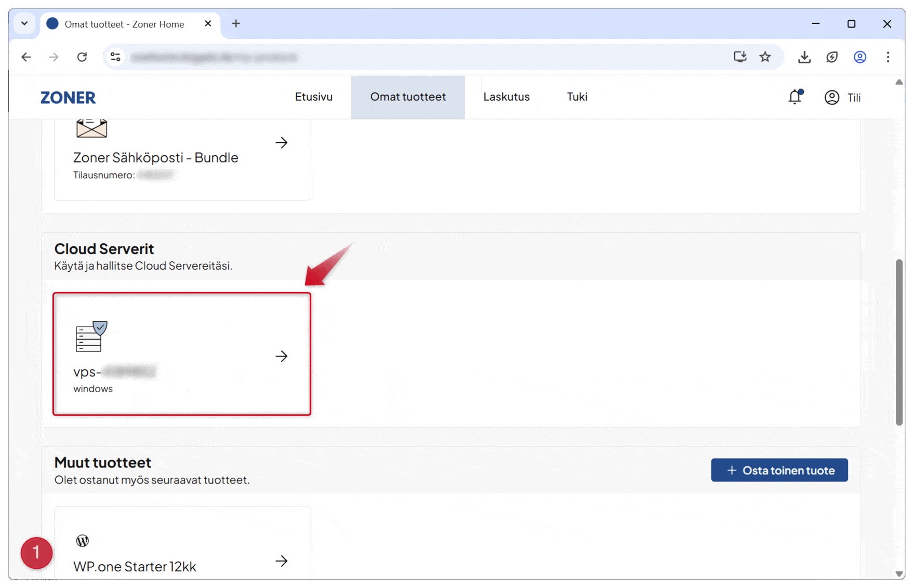Screen dimensions: 913x588
Task: Open Chrome three-dot menu
Action: coord(888,57)
